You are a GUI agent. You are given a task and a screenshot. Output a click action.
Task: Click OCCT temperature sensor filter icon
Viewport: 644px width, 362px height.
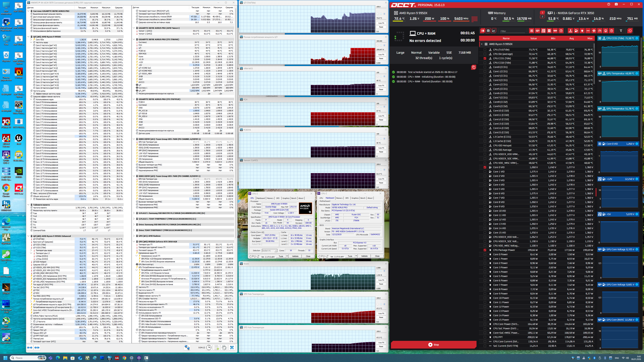[x=570, y=31]
